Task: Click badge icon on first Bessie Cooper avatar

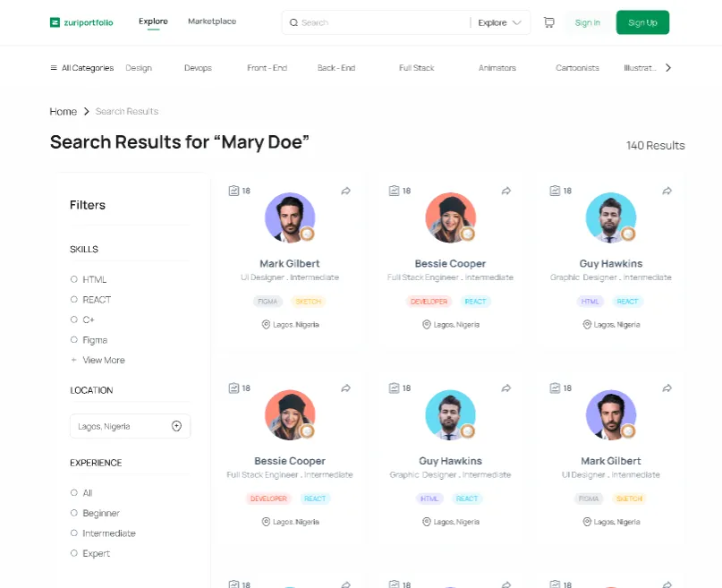Action: (x=467, y=234)
